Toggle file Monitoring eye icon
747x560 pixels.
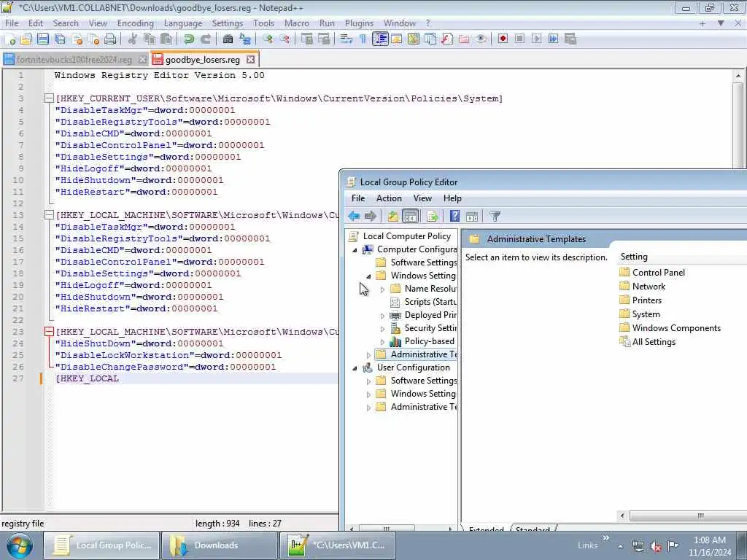coord(481,39)
